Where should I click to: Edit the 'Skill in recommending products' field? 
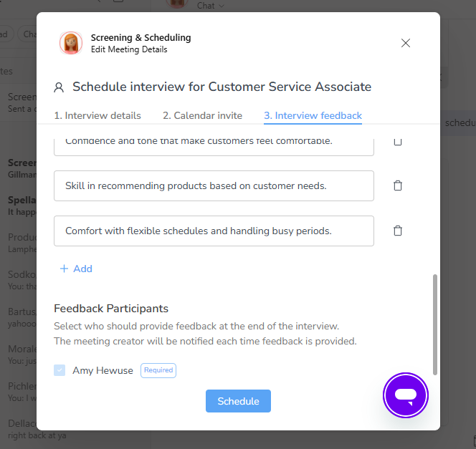coord(214,185)
